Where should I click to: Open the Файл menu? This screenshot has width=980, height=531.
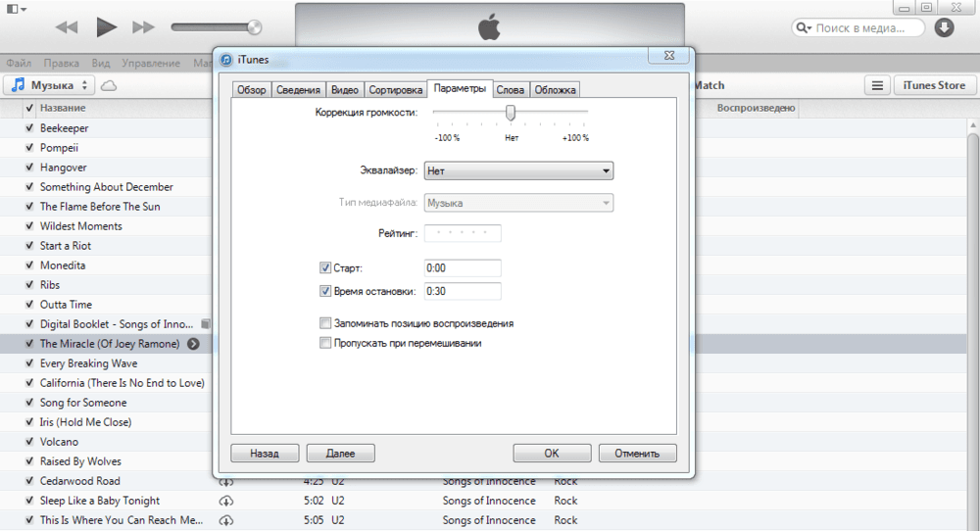pos(19,63)
